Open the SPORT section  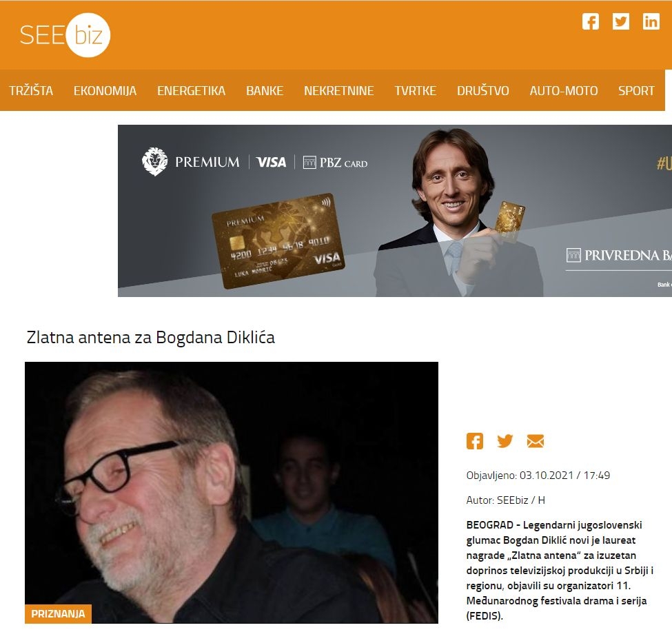pyautogui.click(x=636, y=91)
